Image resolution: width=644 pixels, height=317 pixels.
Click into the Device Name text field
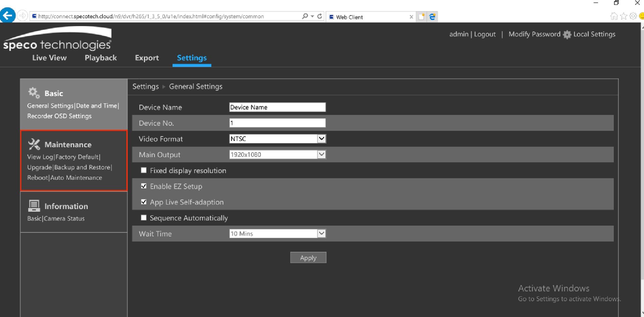[277, 107]
